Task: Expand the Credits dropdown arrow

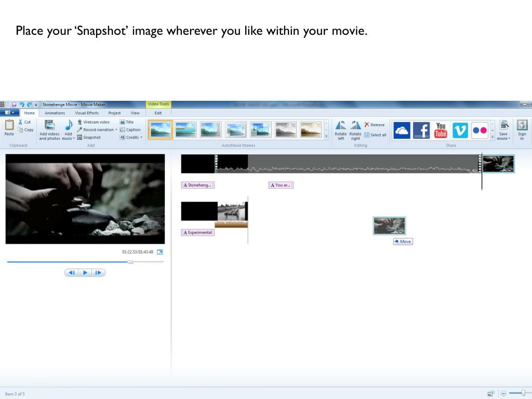Action: click(x=141, y=137)
